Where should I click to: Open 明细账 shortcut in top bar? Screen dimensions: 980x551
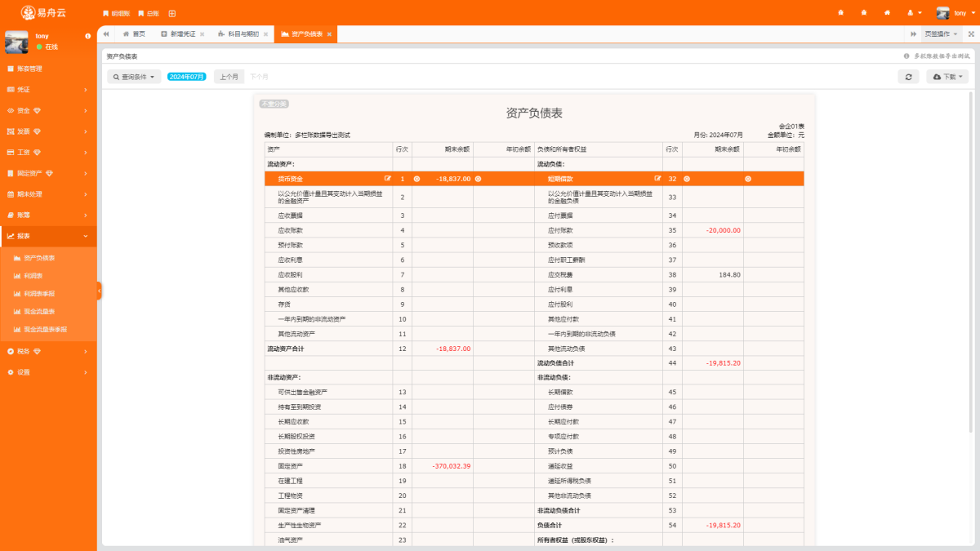tap(116, 13)
